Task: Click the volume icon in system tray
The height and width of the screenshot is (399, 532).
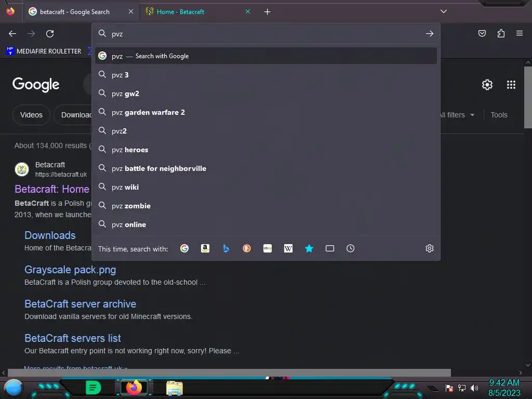Action: click(474, 388)
